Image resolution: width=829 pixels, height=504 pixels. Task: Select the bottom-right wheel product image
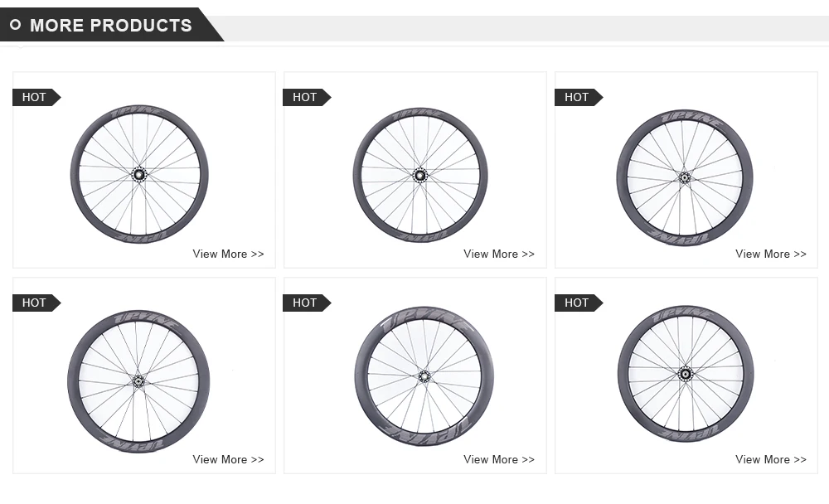[686, 374]
